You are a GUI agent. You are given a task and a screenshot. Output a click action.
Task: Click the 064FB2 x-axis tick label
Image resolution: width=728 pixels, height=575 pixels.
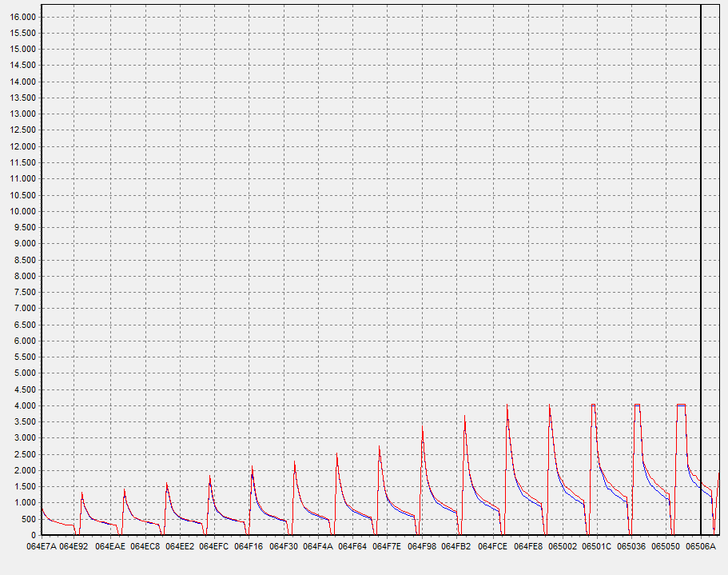pyautogui.click(x=456, y=547)
